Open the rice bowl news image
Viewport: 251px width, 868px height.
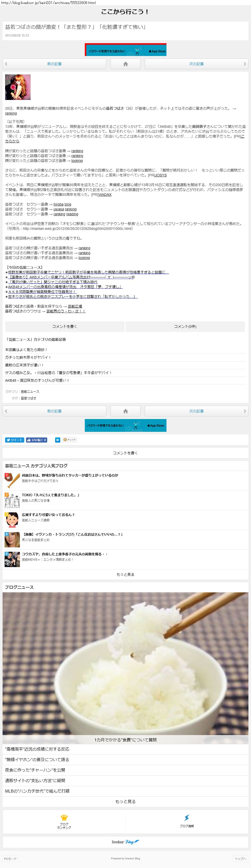click(x=125, y=664)
